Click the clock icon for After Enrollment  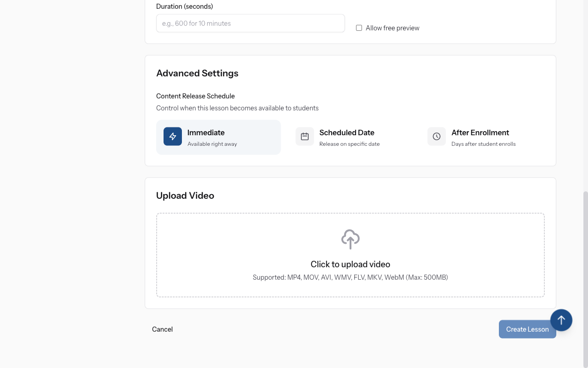pos(436,136)
